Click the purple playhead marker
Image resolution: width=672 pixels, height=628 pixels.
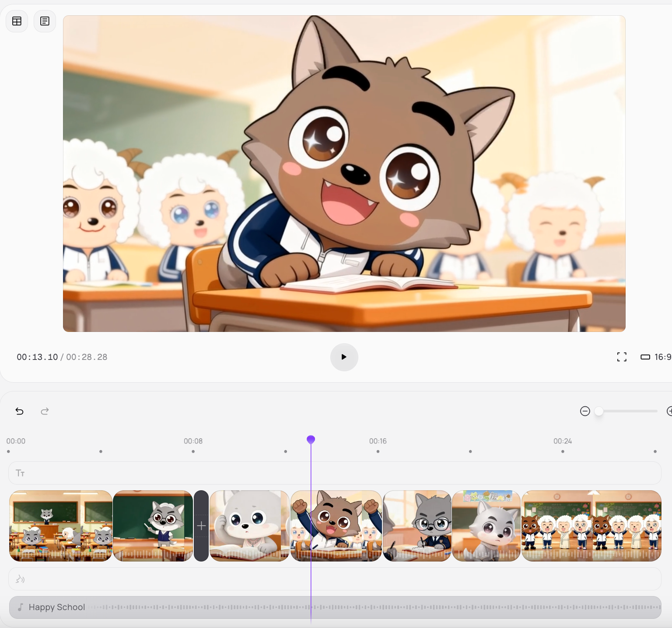[x=311, y=439]
